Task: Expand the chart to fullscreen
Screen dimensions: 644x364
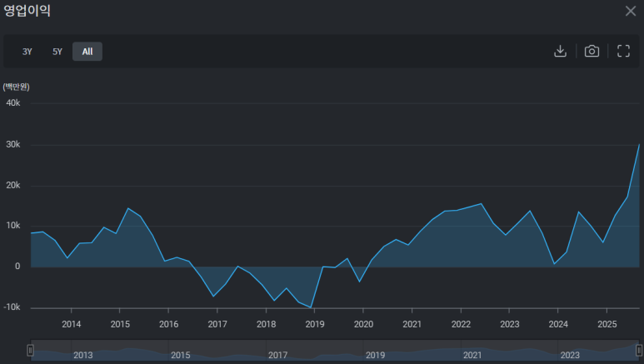Action: click(x=623, y=51)
